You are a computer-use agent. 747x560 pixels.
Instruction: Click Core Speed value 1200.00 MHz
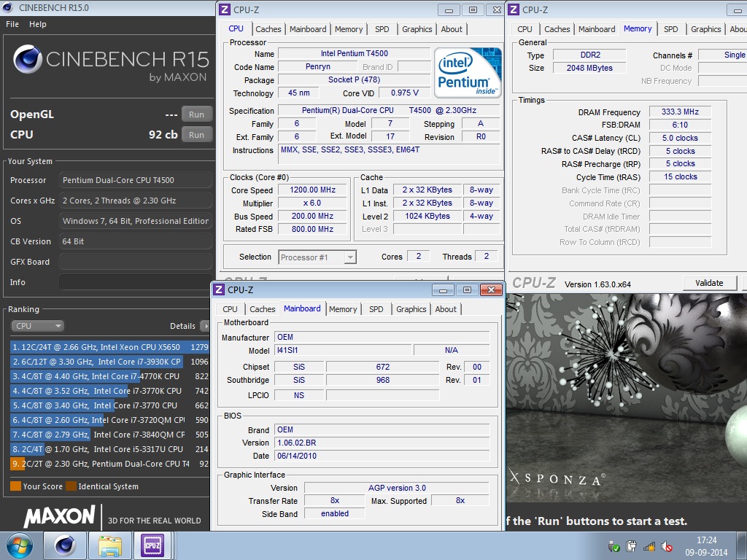(312, 190)
